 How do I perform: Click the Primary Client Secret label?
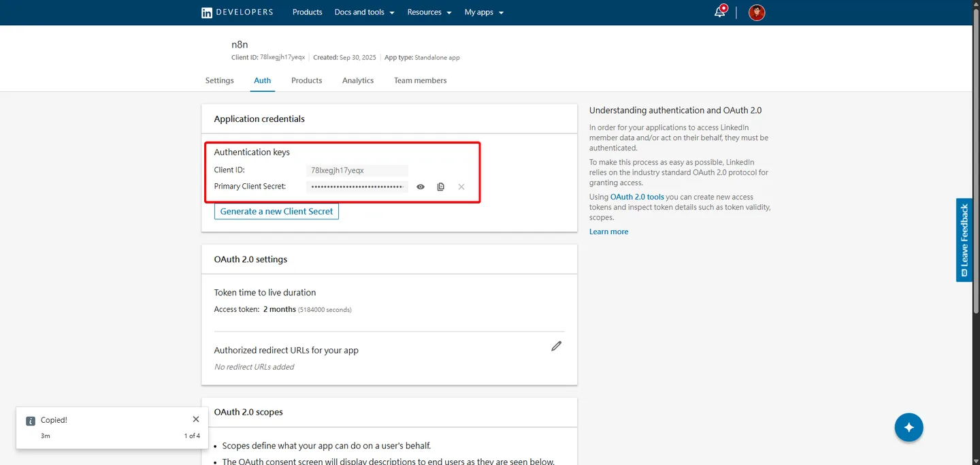click(x=250, y=187)
